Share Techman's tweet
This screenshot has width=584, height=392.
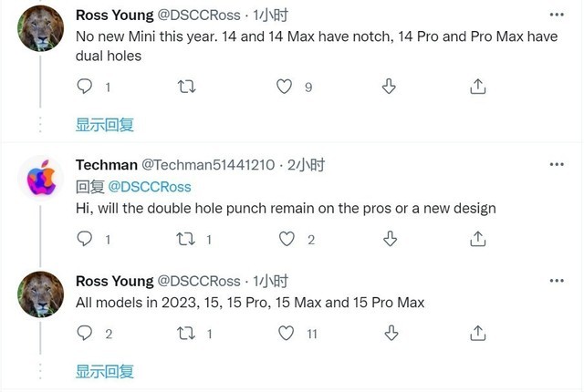coord(477,239)
